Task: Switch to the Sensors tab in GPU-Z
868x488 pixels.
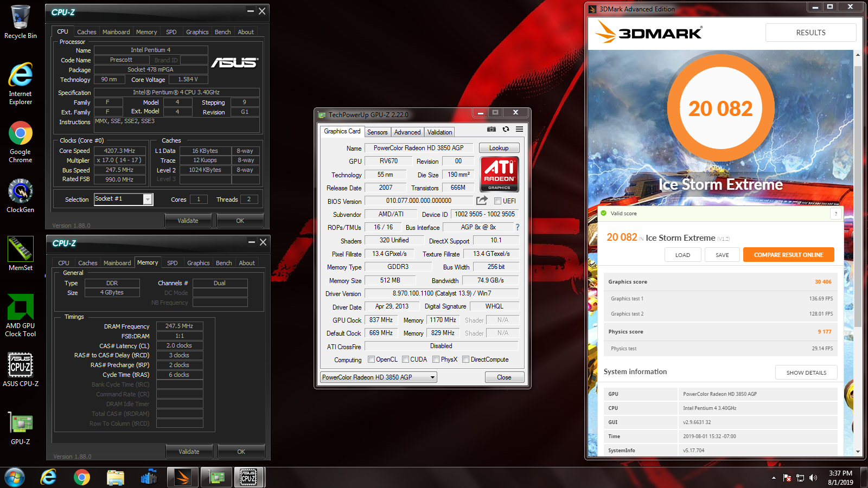Action: coord(377,132)
